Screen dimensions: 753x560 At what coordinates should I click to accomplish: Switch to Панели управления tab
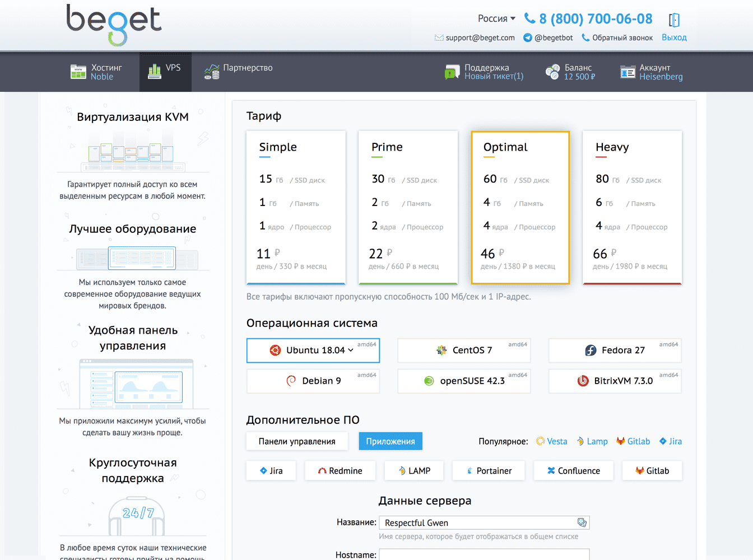pos(297,441)
